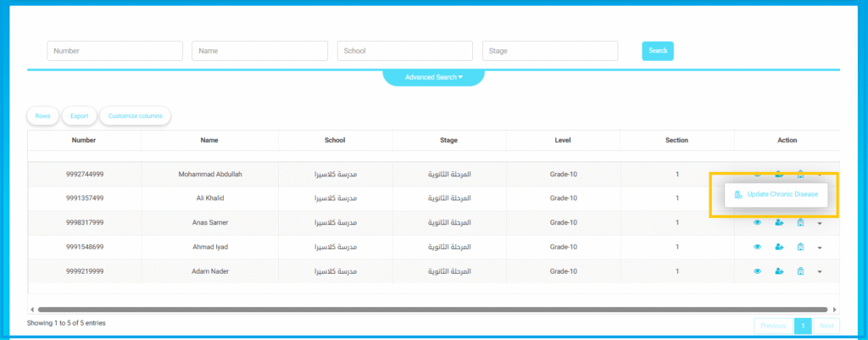868x340 pixels.
Task: Open action dropdown arrow for Adam Nader
Action: click(x=820, y=272)
